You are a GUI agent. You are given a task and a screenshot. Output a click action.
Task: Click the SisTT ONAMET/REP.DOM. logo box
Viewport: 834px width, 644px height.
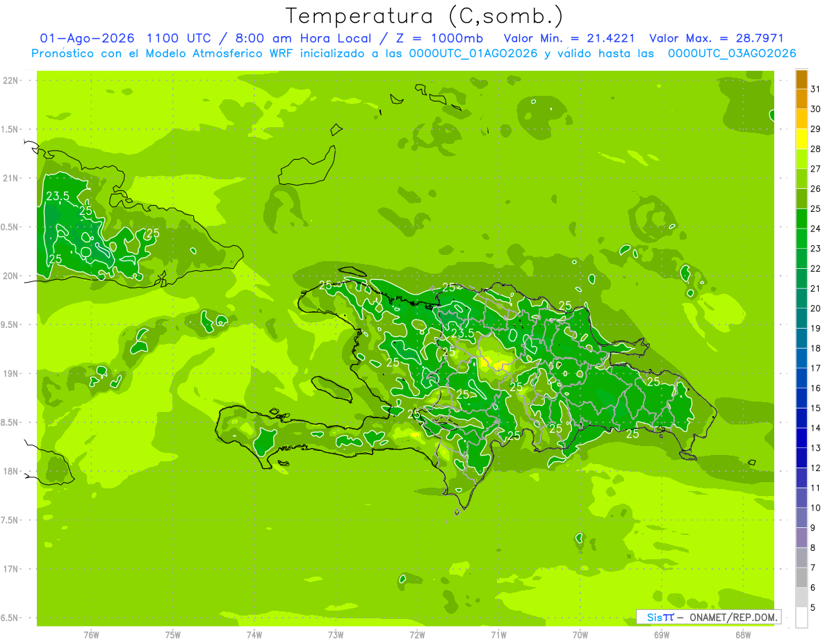708,617
